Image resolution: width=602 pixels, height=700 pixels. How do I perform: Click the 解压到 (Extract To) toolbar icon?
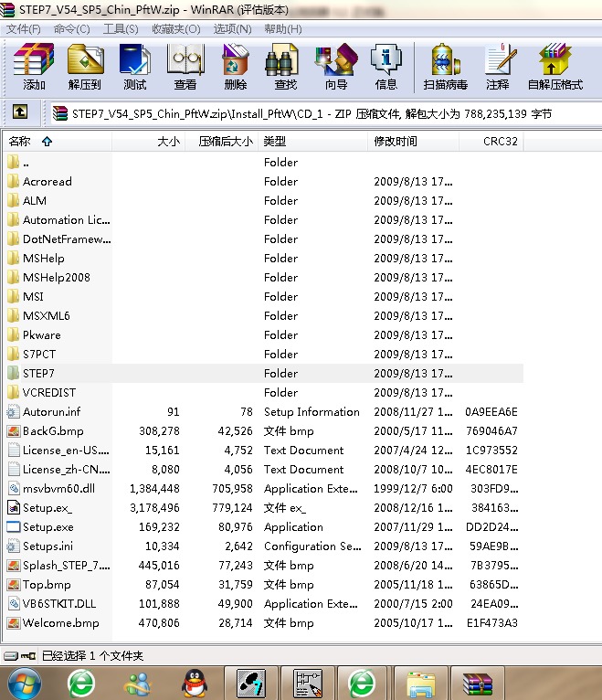pyautogui.click(x=84, y=67)
